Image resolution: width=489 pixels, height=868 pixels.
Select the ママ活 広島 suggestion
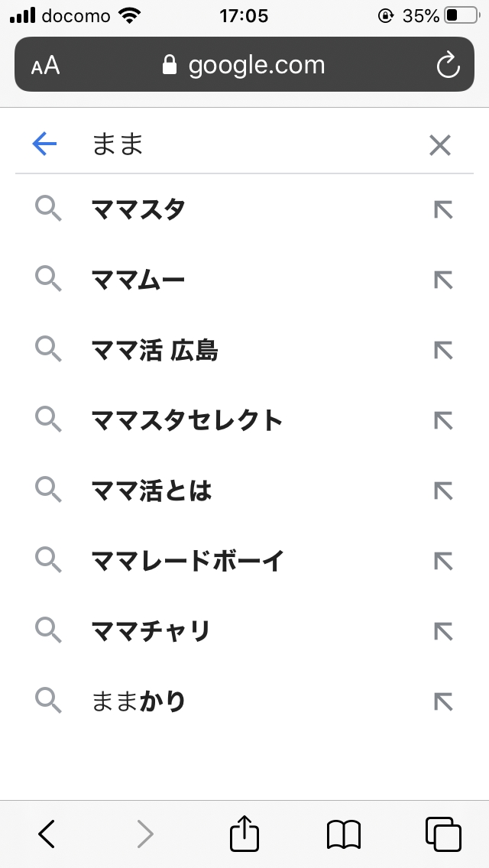[154, 350]
